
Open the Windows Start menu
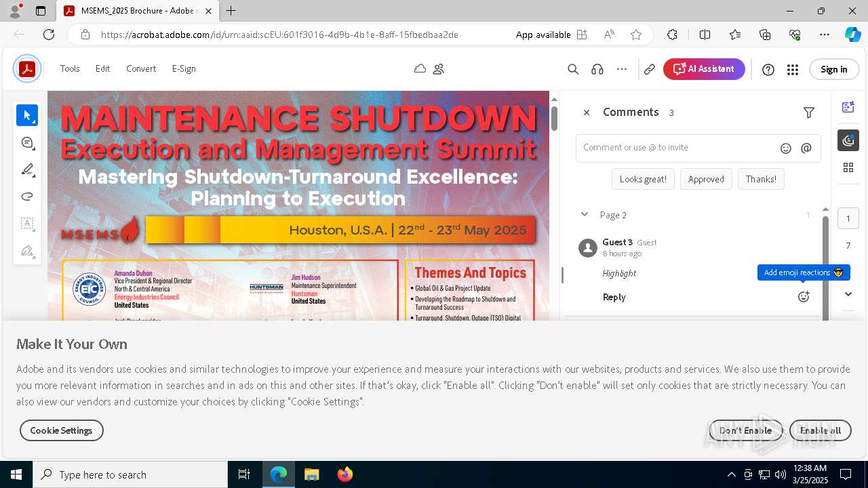click(16, 474)
